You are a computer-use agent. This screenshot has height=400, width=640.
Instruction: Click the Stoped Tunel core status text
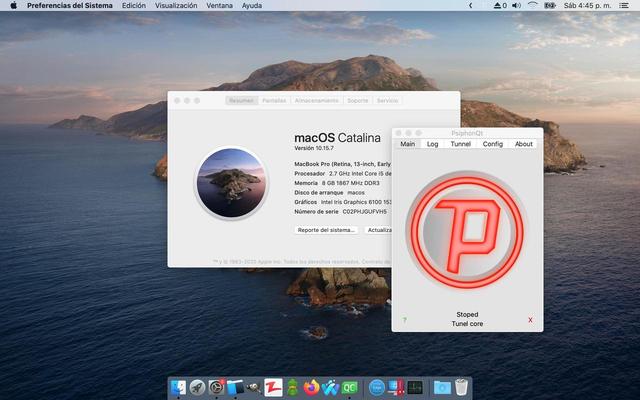pos(467,319)
